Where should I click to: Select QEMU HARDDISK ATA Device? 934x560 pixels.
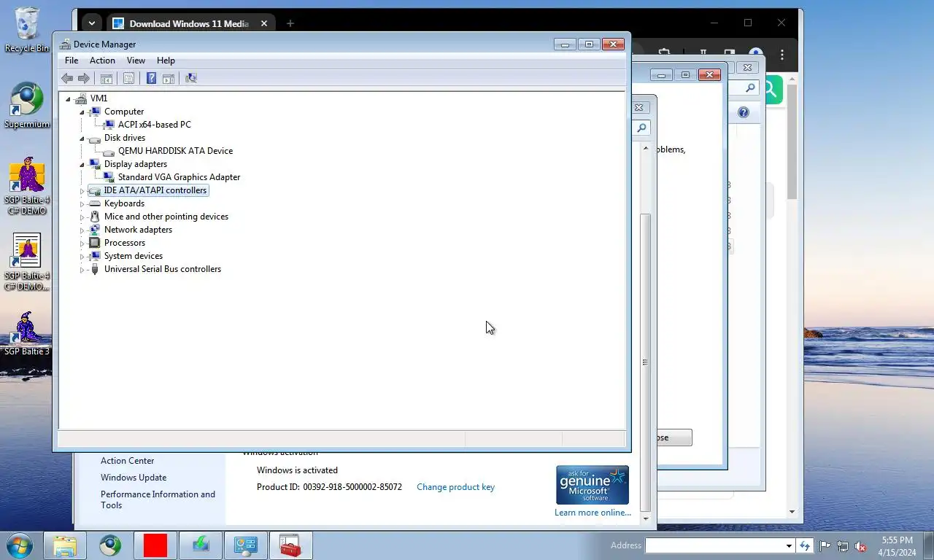coord(175,151)
